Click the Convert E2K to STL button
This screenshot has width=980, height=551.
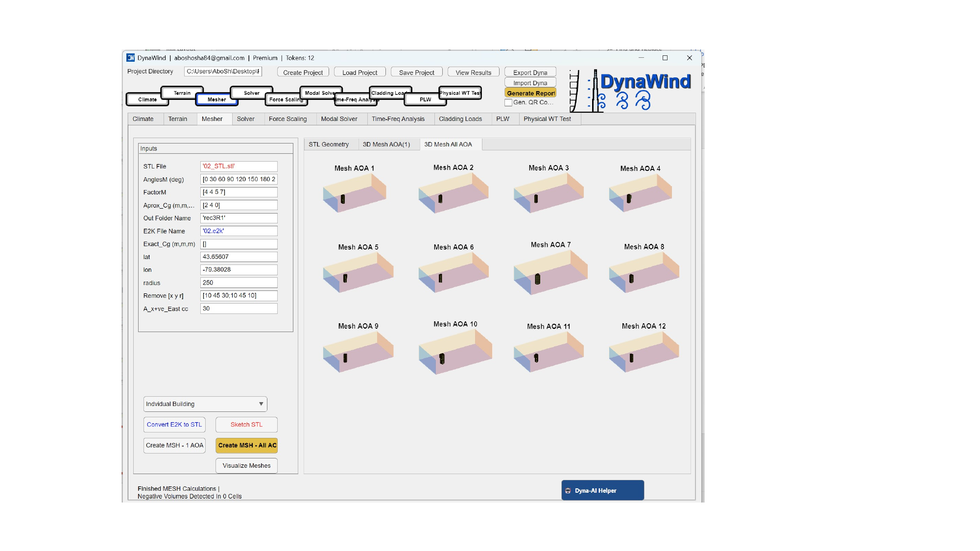click(x=174, y=425)
